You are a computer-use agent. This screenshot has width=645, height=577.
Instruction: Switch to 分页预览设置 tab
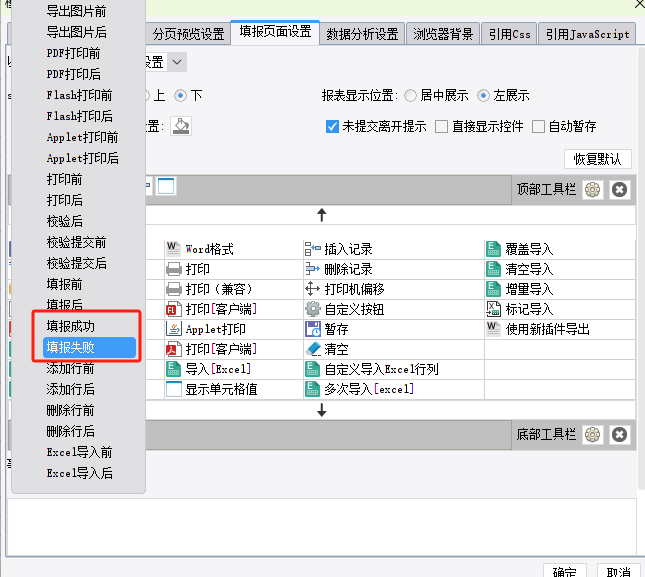[x=188, y=34]
